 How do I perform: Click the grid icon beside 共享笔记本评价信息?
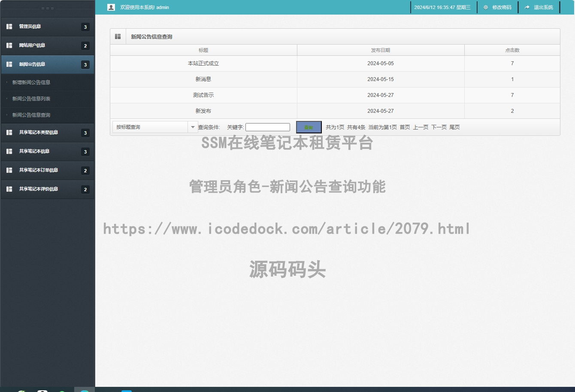(x=9, y=189)
